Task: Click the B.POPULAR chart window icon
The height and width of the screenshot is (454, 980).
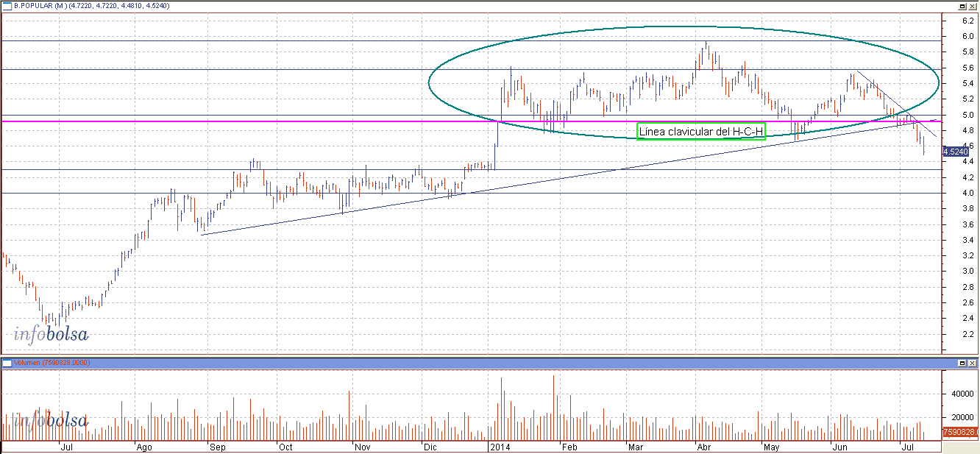Action: [6, 5]
